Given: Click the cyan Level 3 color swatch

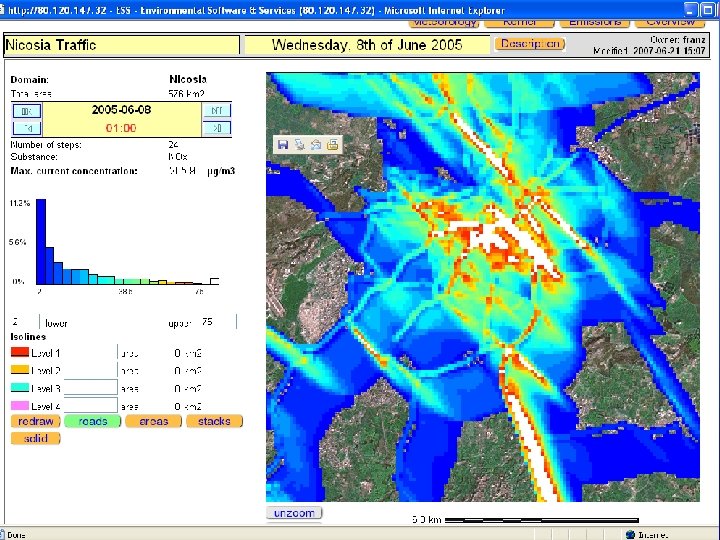Looking at the screenshot, I should click(x=20, y=387).
